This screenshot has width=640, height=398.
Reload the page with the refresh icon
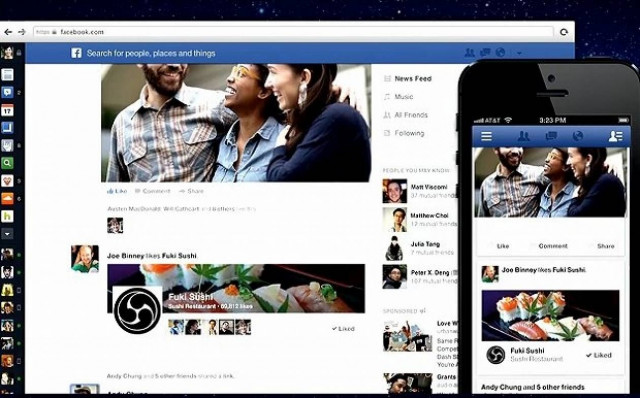point(564,32)
